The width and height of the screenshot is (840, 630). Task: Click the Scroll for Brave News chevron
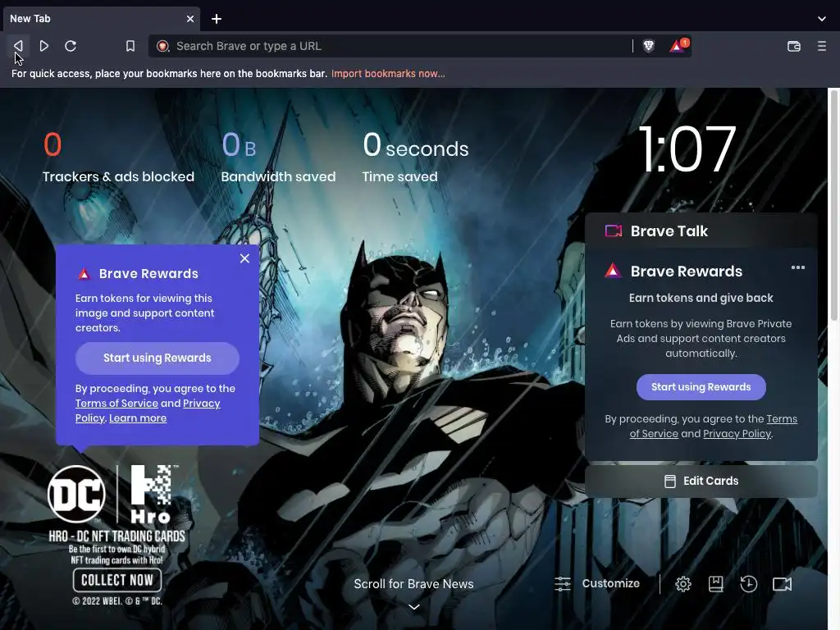(413, 607)
